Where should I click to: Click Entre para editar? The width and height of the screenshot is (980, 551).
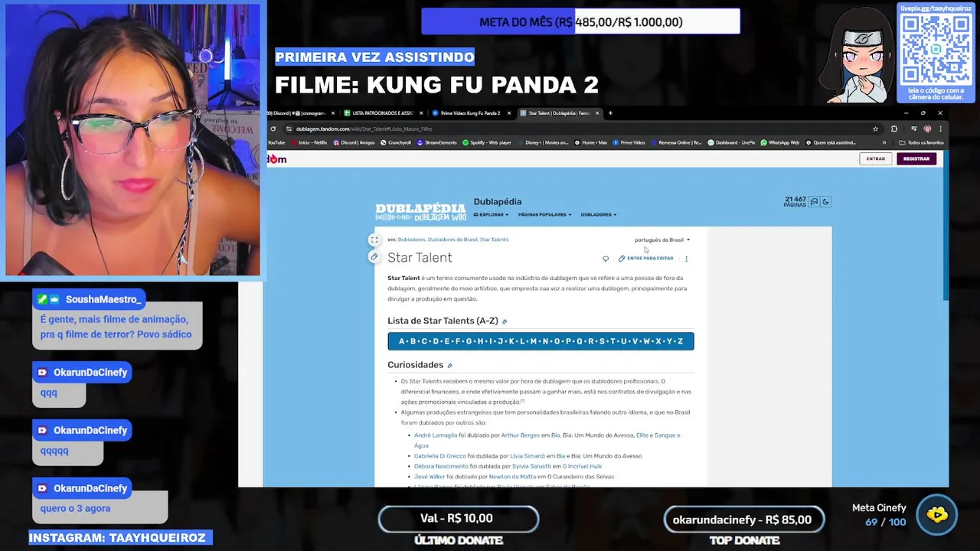(645, 259)
